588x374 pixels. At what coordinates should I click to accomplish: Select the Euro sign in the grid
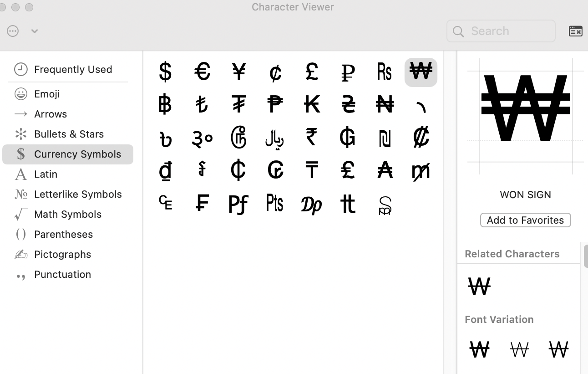202,72
